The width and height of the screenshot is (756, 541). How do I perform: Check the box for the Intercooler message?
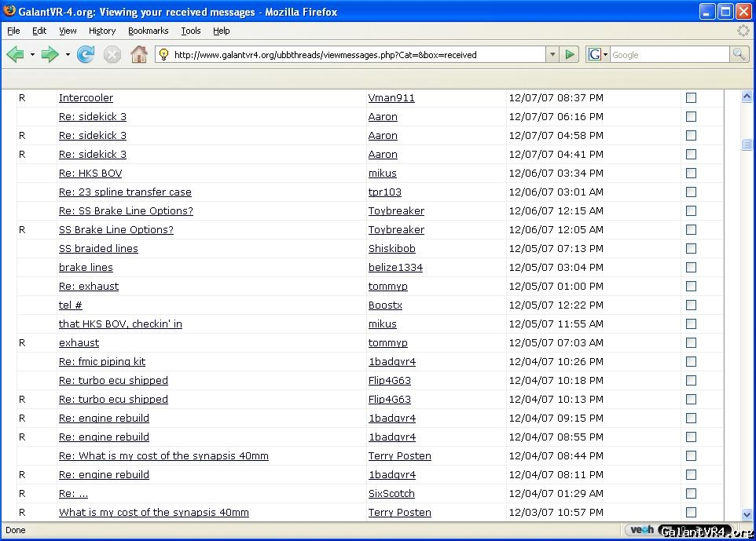point(691,98)
